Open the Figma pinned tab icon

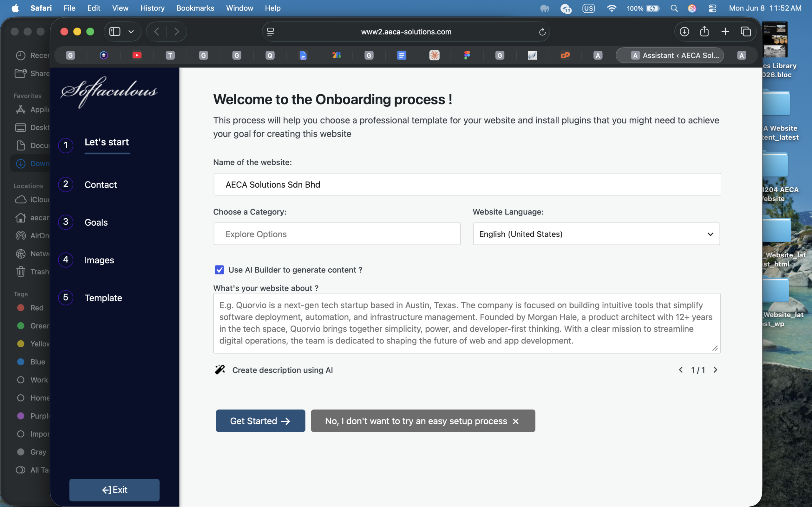pyautogui.click(x=467, y=55)
